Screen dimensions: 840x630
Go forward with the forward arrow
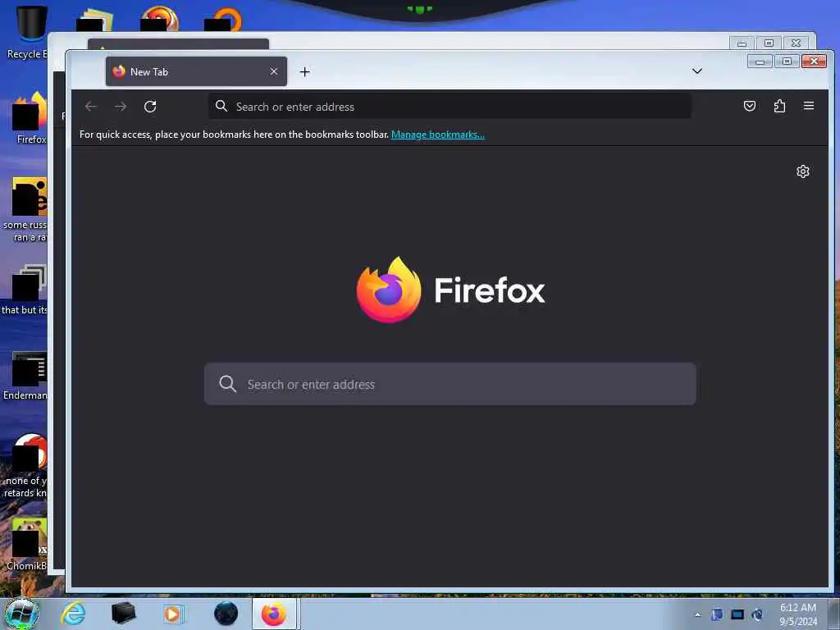(x=121, y=107)
